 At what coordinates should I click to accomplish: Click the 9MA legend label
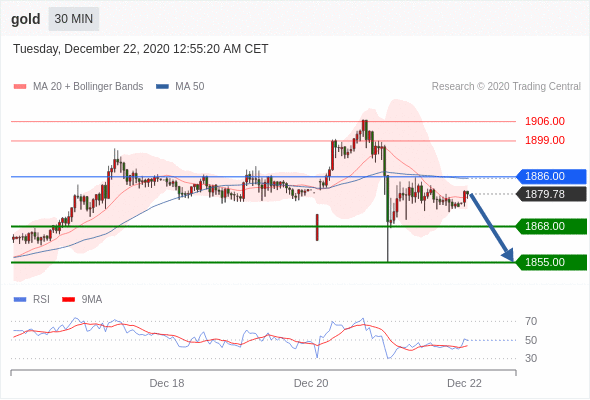tap(92, 300)
